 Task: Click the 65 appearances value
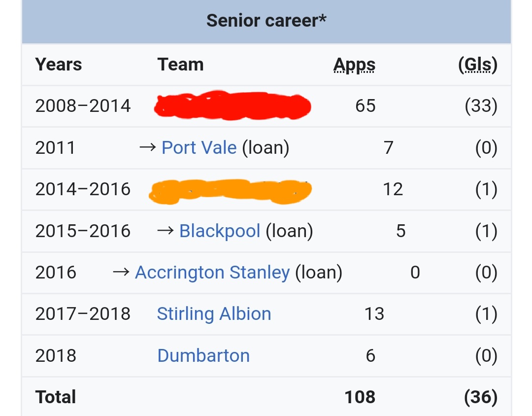[365, 105]
